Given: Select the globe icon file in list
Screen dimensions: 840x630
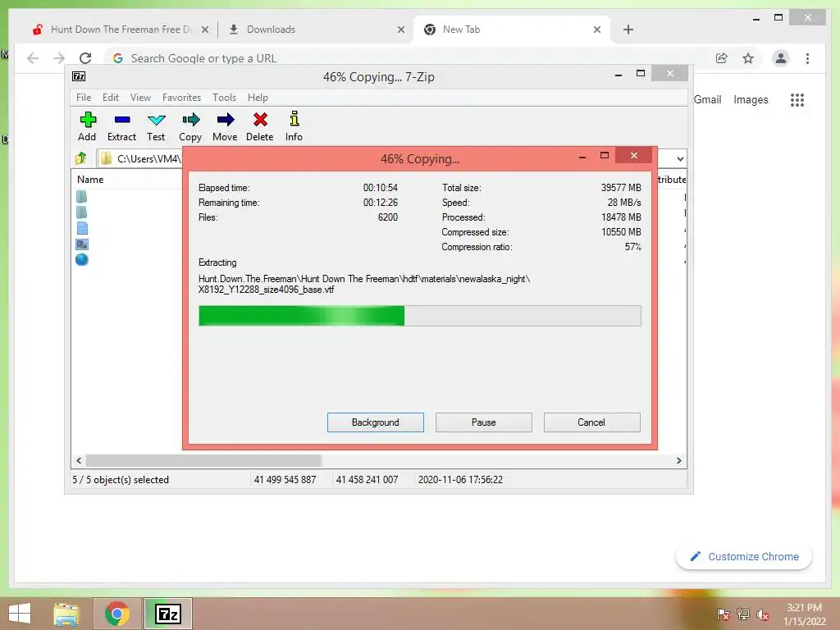Looking at the screenshot, I should (x=81, y=260).
